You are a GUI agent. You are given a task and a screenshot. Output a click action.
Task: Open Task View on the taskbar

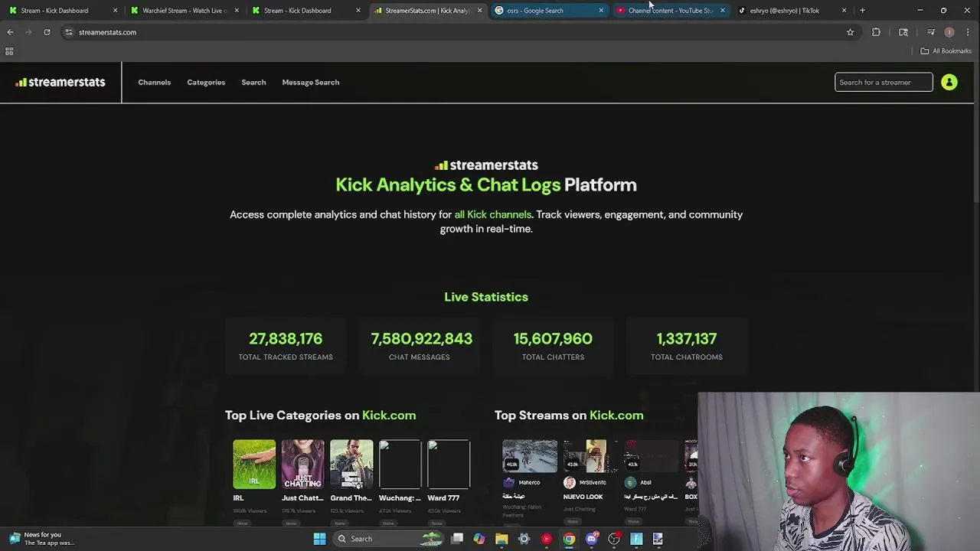(x=457, y=539)
